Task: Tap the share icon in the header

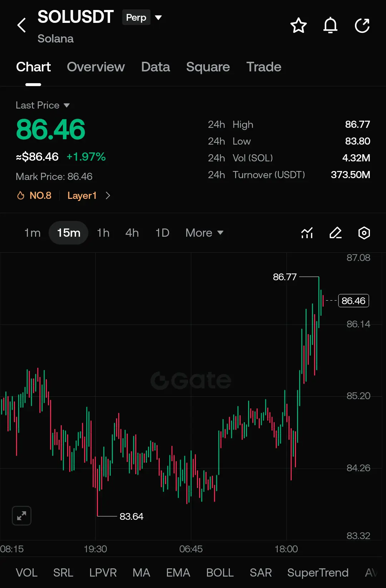Action: pyautogui.click(x=362, y=25)
